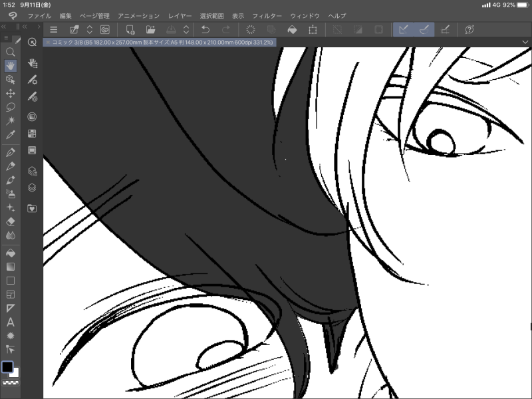Select the white sub color swatch
Image resolution: width=532 pixels, height=399 pixels.
pos(15,374)
